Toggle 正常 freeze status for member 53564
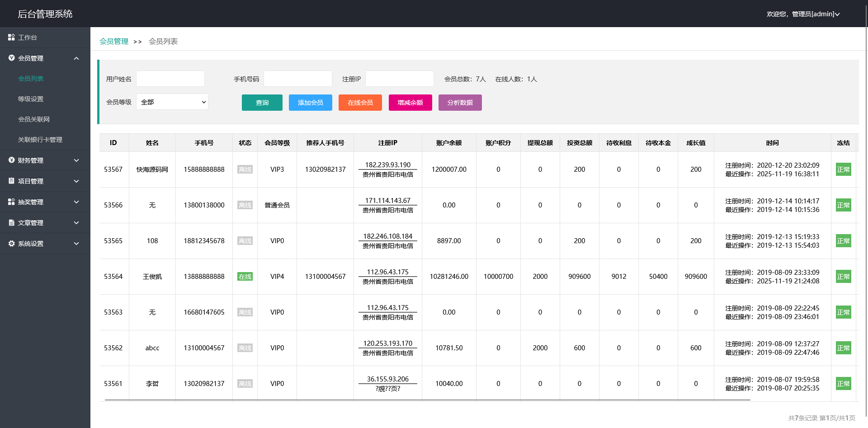 tap(843, 277)
